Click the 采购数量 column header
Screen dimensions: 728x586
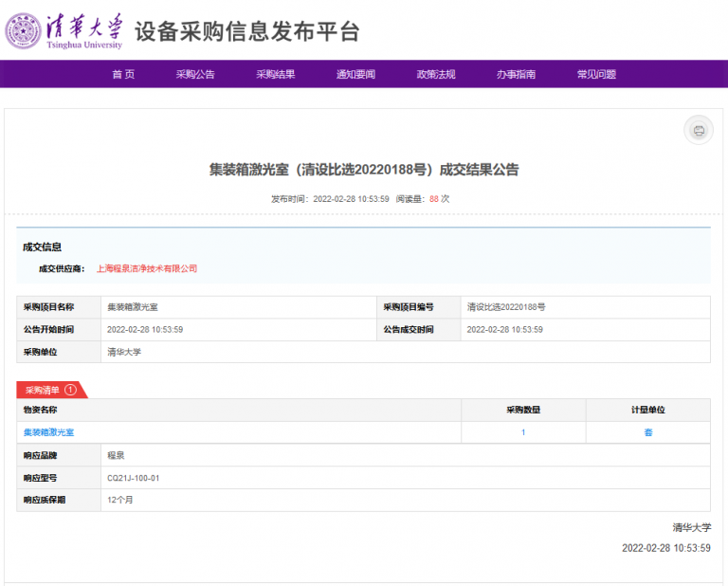click(x=523, y=410)
